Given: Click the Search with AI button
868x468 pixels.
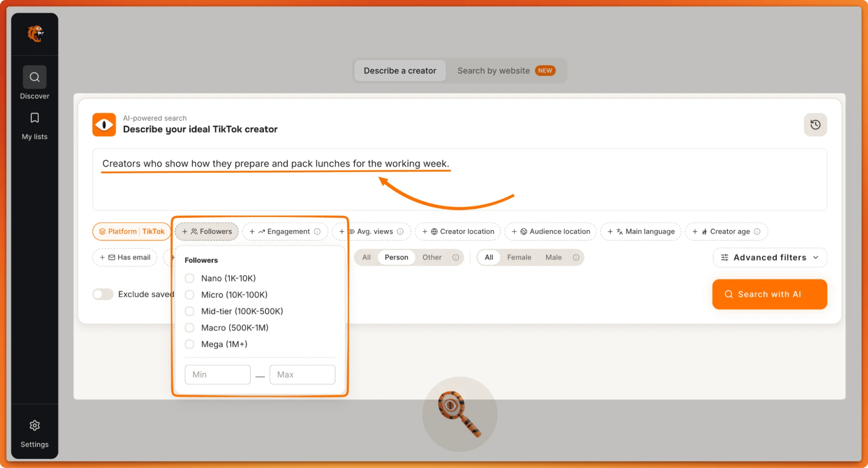Looking at the screenshot, I should coord(769,294).
